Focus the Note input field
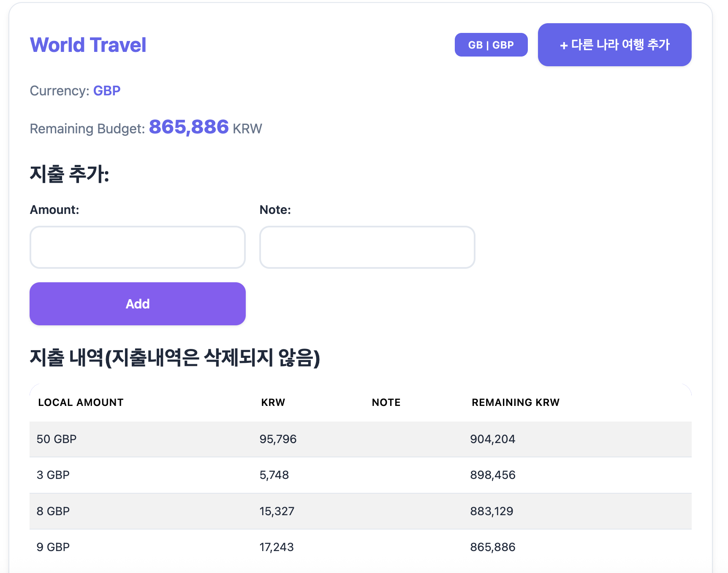The width and height of the screenshot is (728, 573). pyautogui.click(x=367, y=247)
